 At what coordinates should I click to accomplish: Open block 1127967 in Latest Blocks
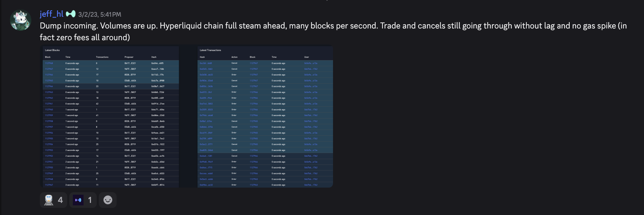point(50,69)
